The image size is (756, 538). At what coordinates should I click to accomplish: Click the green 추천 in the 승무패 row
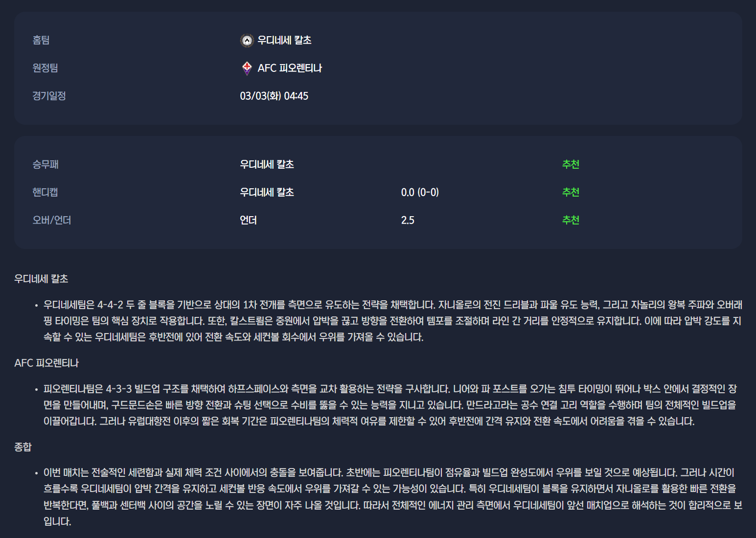[571, 164]
